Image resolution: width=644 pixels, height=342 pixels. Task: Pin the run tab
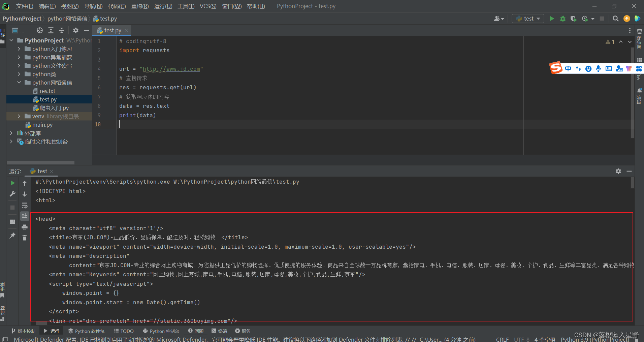tap(12, 236)
